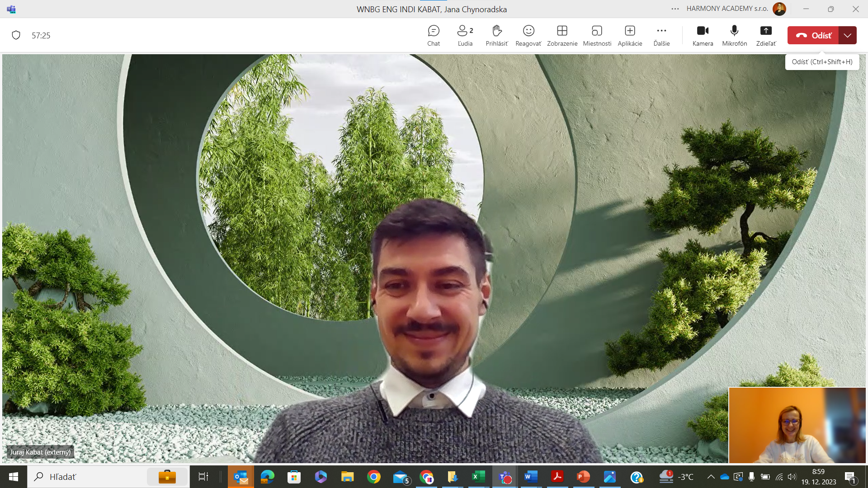This screenshot has height=488, width=868.
Task: Open the Chat panel
Action: 433,35
